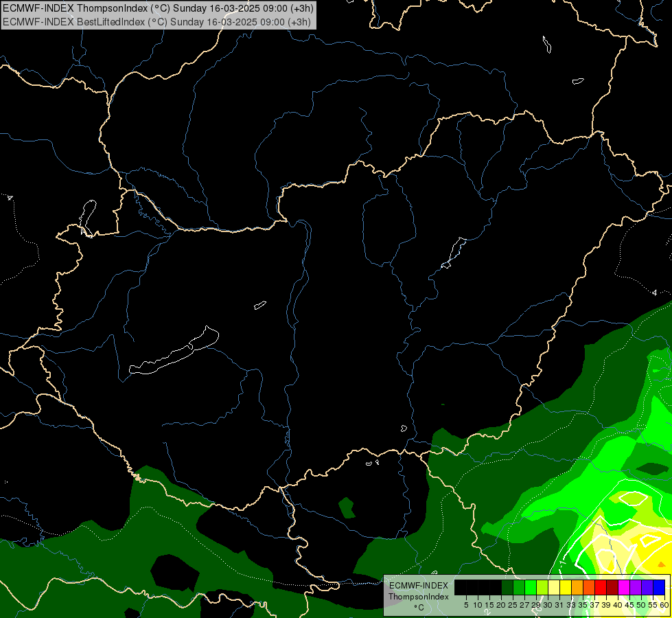Click the legend tick label 55
This screenshot has height=618, width=672.
(x=653, y=605)
